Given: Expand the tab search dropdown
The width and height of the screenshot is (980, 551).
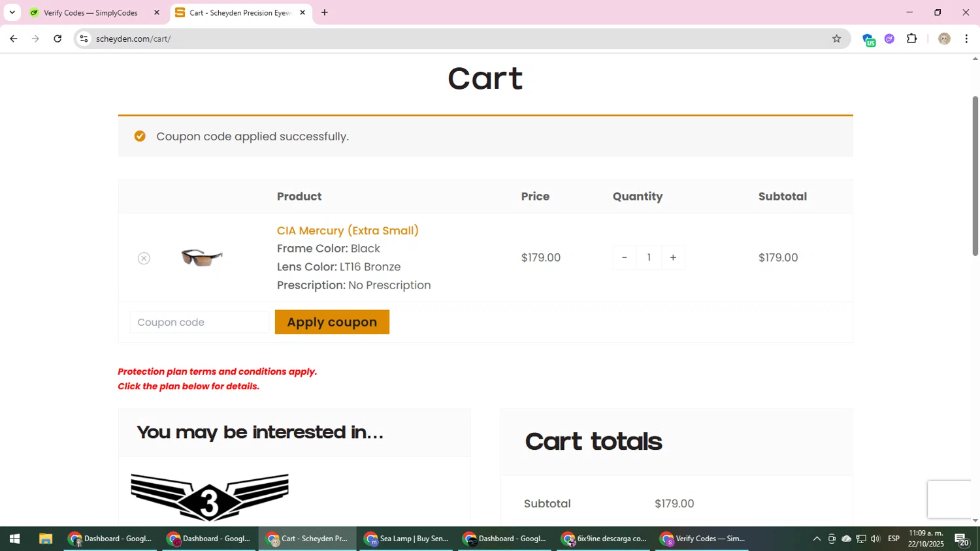Looking at the screenshot, I should click(x=12, y=12).
